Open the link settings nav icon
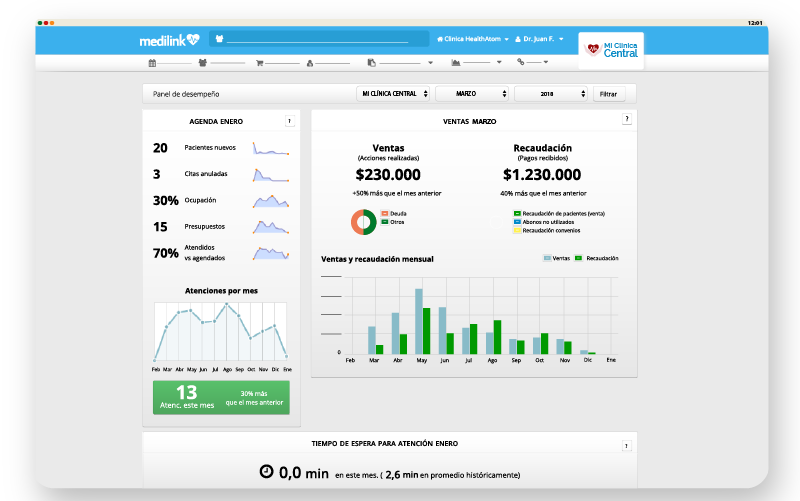Image resolution: width=800 pixels, height=501 pixels. click(x=520, y=62)
